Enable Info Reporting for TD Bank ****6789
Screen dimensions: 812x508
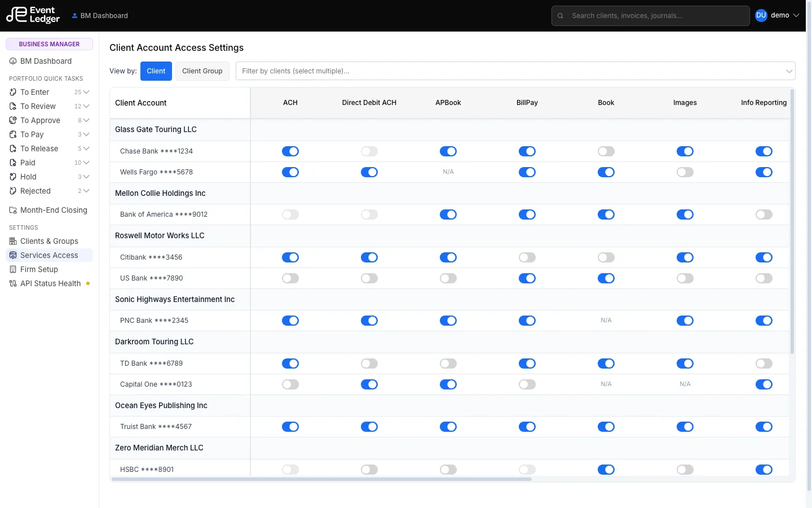(764, 364)
